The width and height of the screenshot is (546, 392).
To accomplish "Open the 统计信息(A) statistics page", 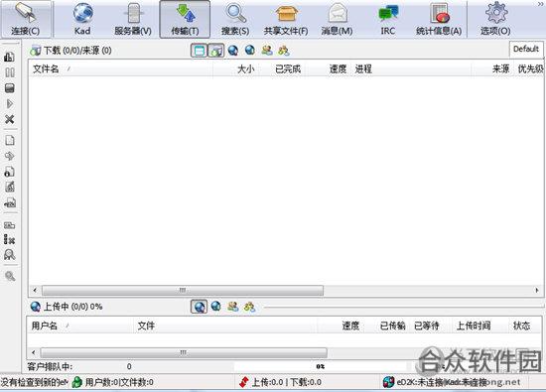I will tap(439, 19).
